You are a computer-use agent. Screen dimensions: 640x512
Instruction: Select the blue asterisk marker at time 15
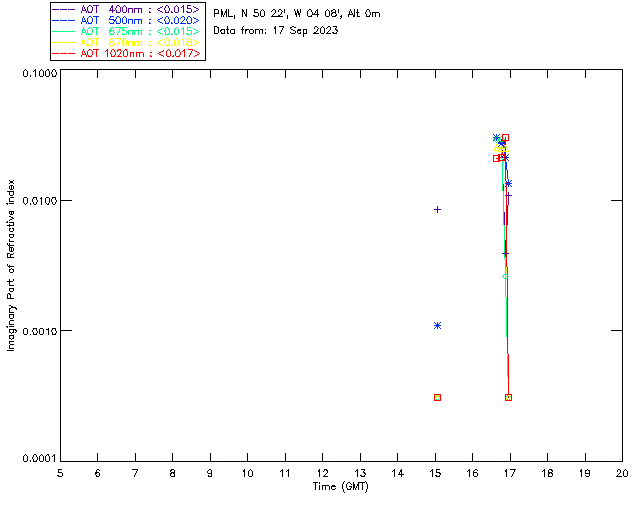tap(437, 325)
